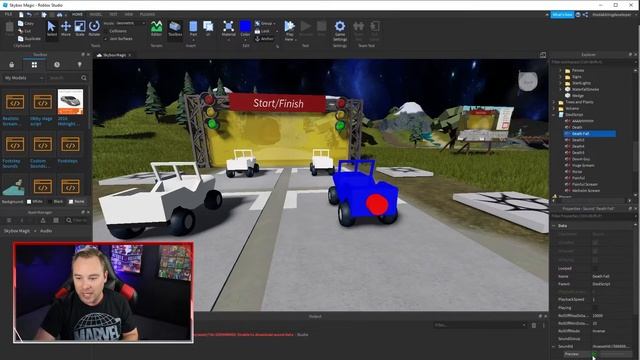Click Copy in the Clipboard group

point(26,23)
